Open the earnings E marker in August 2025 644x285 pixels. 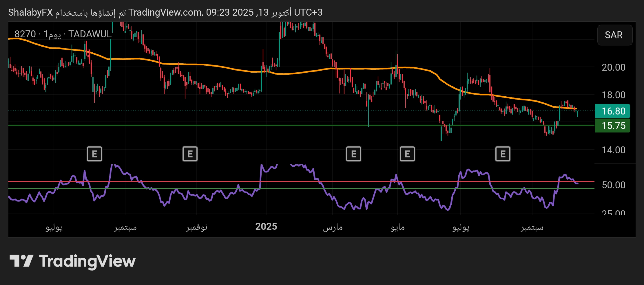point(503,154)
